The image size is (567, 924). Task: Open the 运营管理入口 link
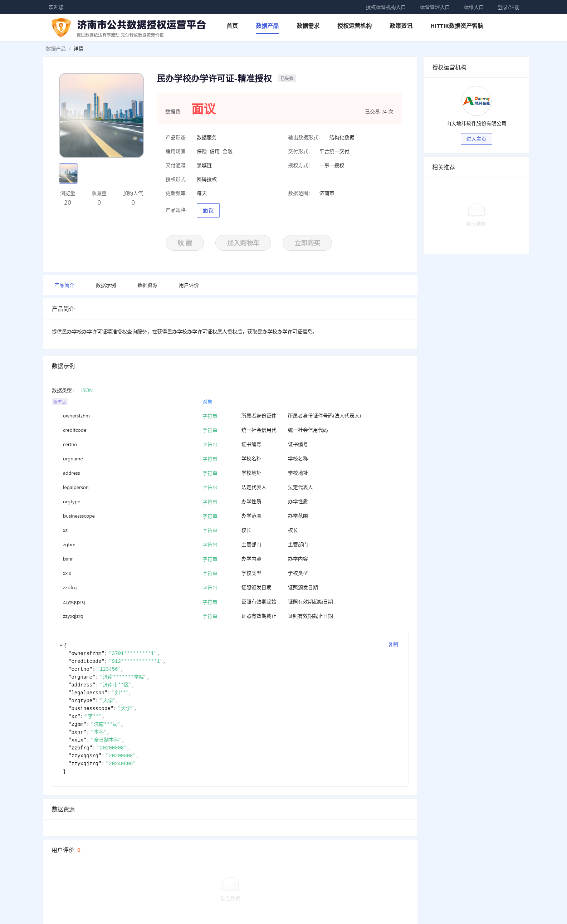[435, 7]
